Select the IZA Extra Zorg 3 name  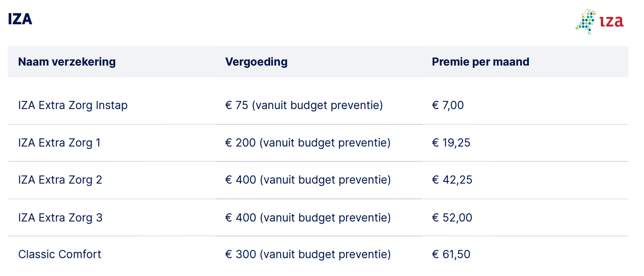[x=60, y=218]
